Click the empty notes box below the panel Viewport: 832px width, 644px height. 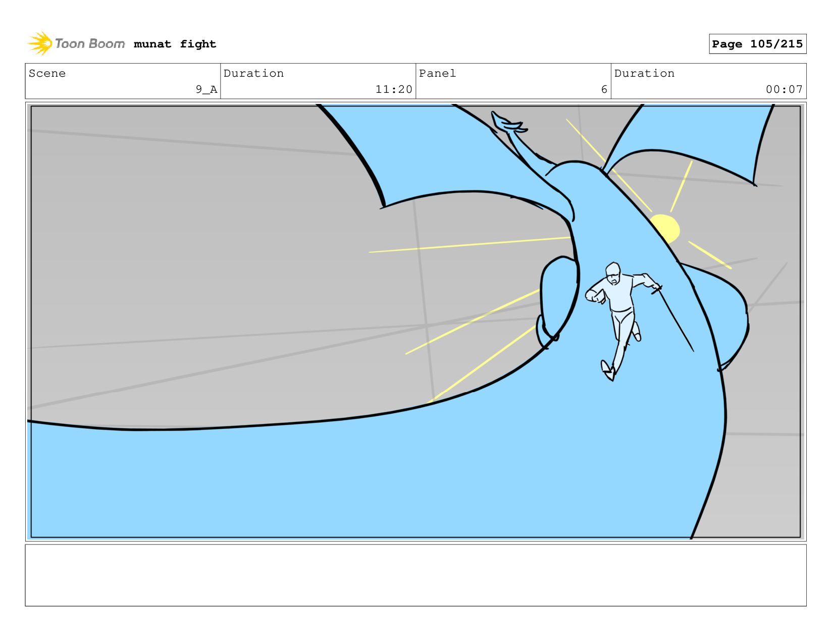(415, 575)
